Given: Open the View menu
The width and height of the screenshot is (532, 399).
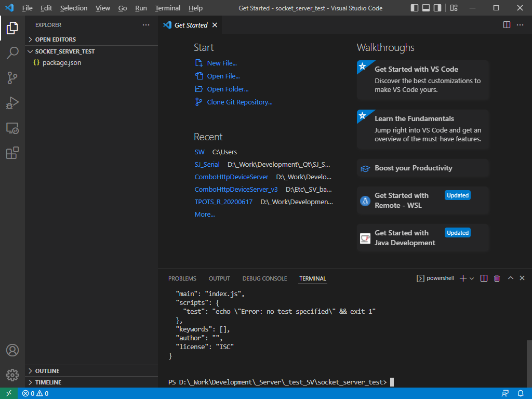Looking at the screenshot, I should 102,8.
